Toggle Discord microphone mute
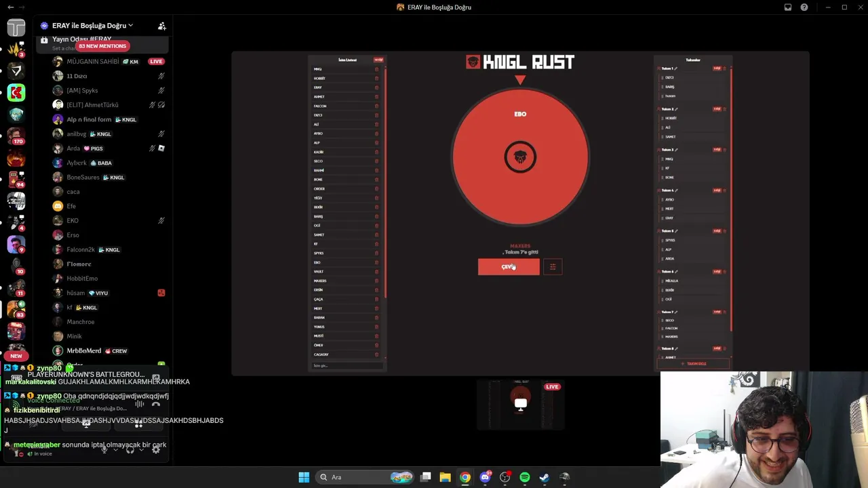 coord(104,449)
